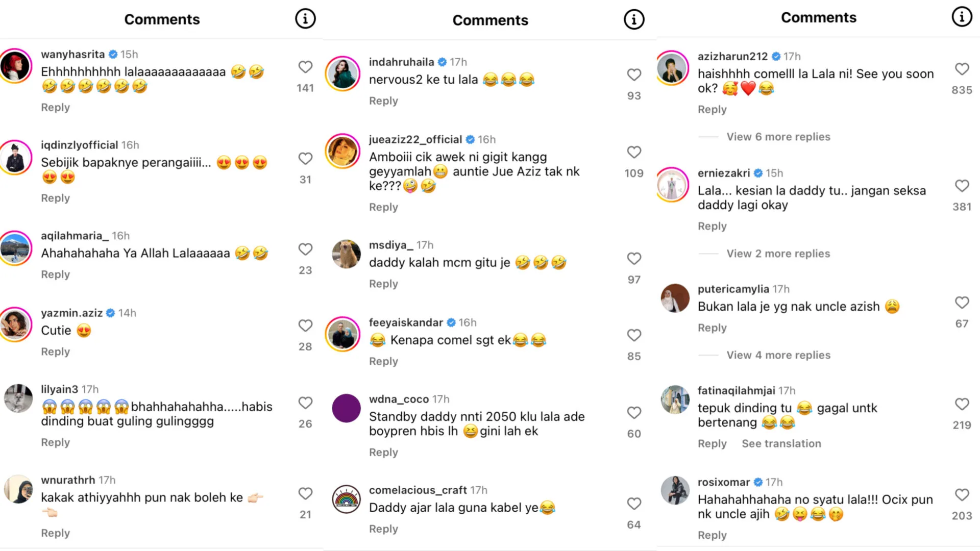
Task: Tap the heart on comelacious_craft's comment
Action: [634, 504]
